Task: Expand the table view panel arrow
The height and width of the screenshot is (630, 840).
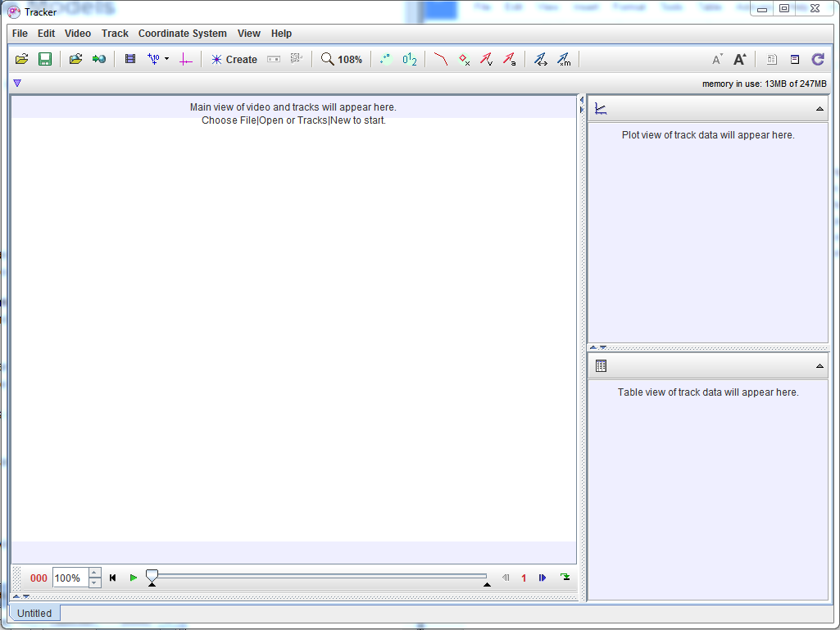Action: [820, 366]
